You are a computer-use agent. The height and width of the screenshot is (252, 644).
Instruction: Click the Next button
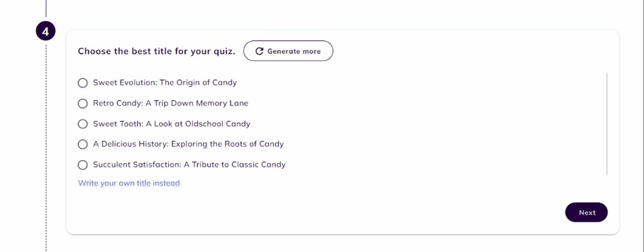click(x=587, y=212)
